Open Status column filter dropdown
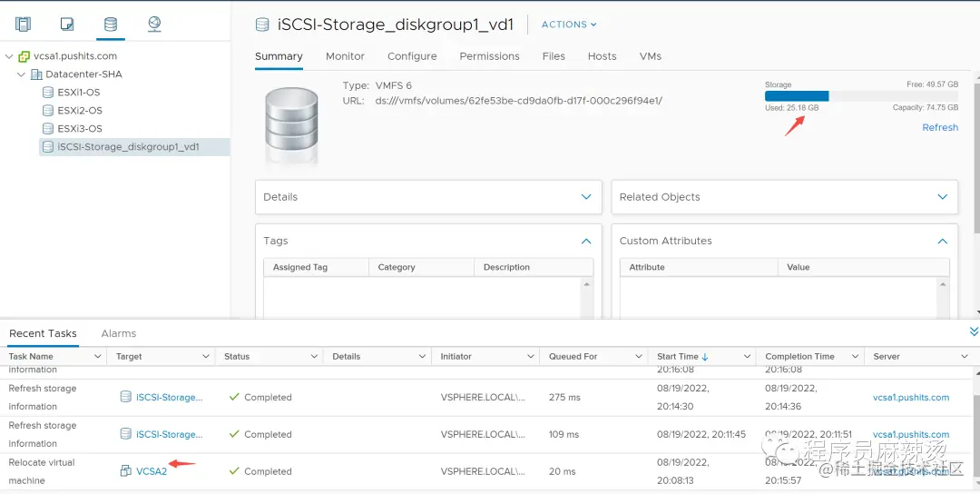 (314, 357)
